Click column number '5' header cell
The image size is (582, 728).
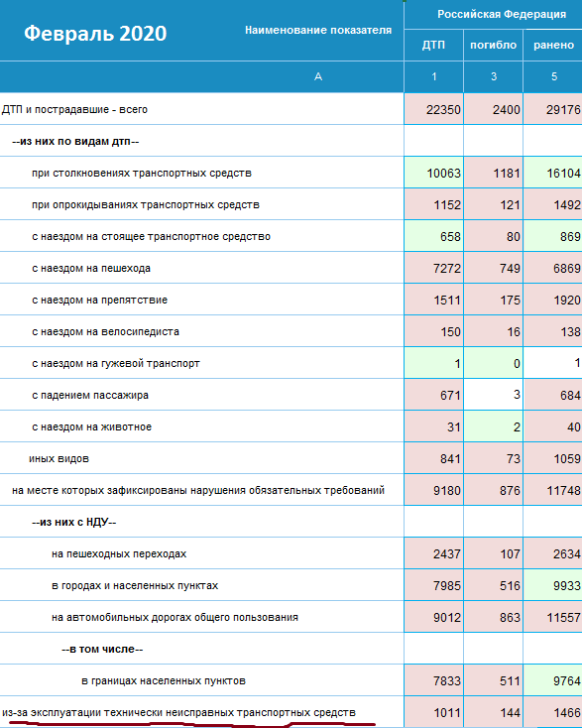click(554, 76)
